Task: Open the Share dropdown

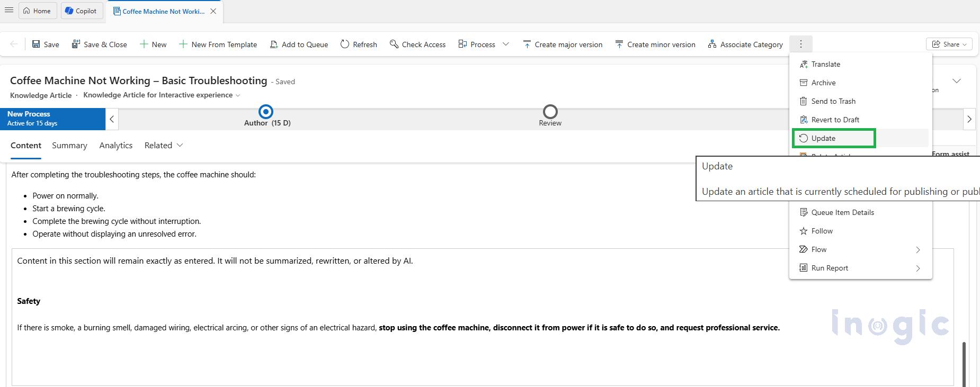Action: pyautogui.click(x=949, y=44)
